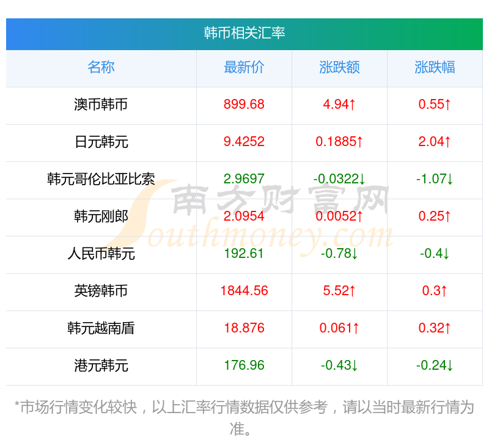The width and height of the screenshot is (489, 448).
Task: Select the 人民币韩元 row name
Action: click(x=101, y=254)
